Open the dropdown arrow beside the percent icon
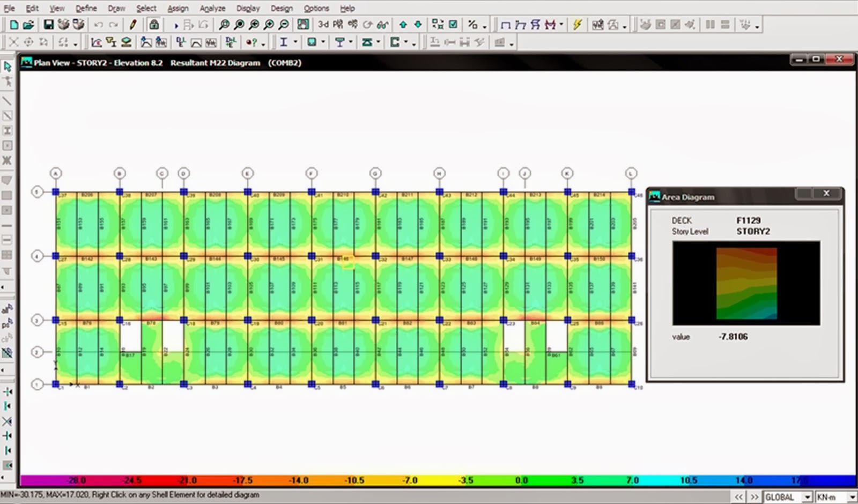Screen dimensions: 858x504 point(485,26)
